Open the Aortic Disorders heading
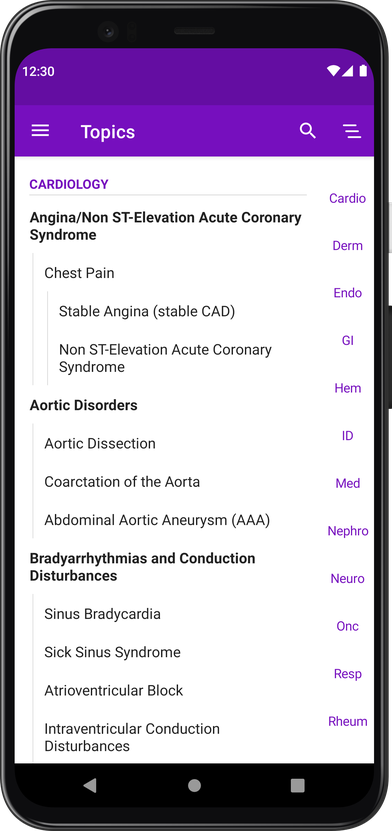Viewport: 392px width, 831px height. pyautogui.click(x=84, y=405)
